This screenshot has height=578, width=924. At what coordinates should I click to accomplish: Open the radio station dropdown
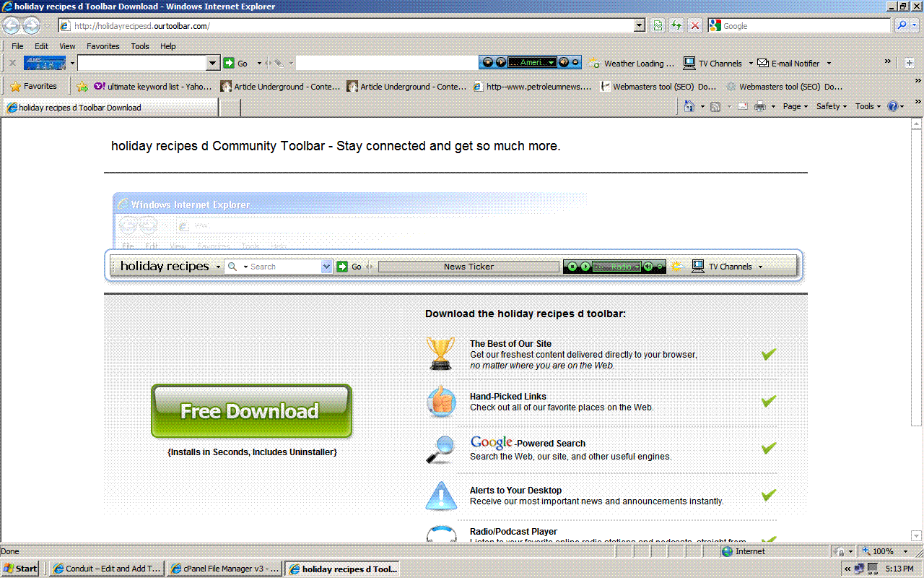[552, 63]
